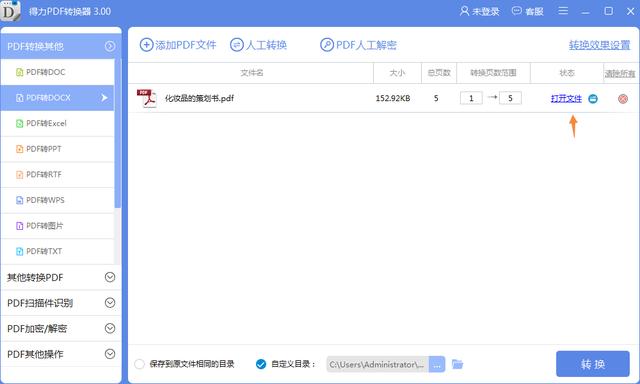
Task: Click the blue folder icon beside 打开文件
Action: pos(593,99)
